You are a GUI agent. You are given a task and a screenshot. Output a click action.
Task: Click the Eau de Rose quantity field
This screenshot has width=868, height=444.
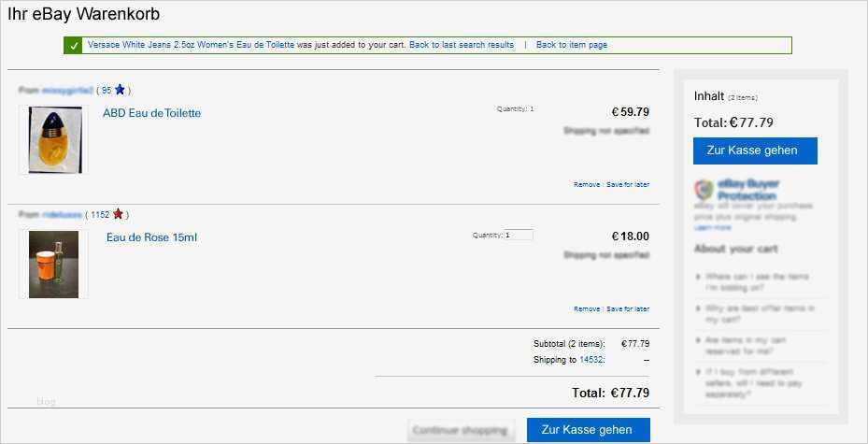pyautogui.click(x=519, y=235)
